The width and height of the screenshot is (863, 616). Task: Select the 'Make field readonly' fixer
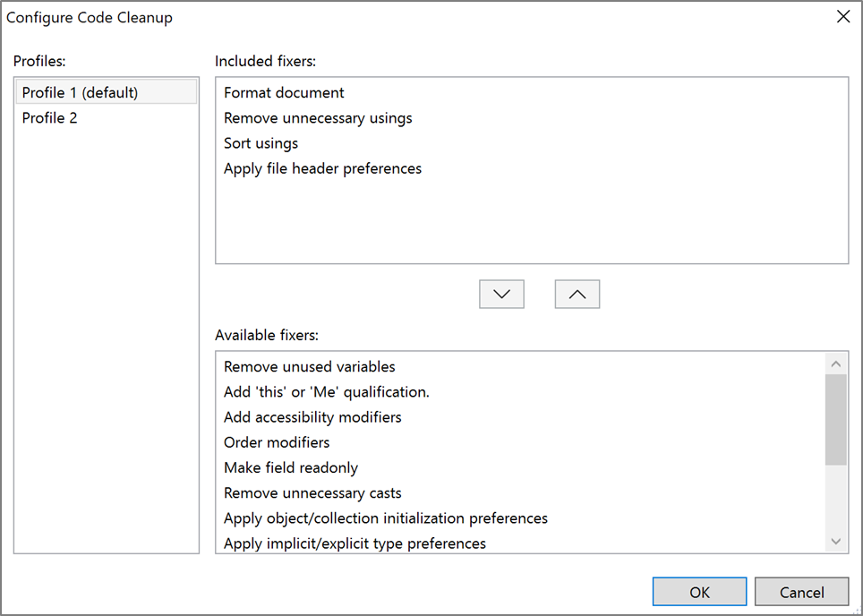[290, 466]
